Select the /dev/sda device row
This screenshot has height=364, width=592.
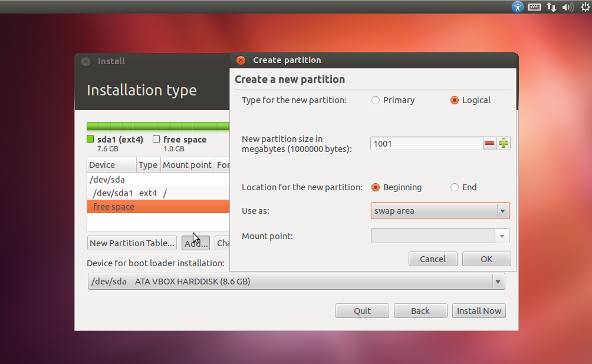click(158, 180)
